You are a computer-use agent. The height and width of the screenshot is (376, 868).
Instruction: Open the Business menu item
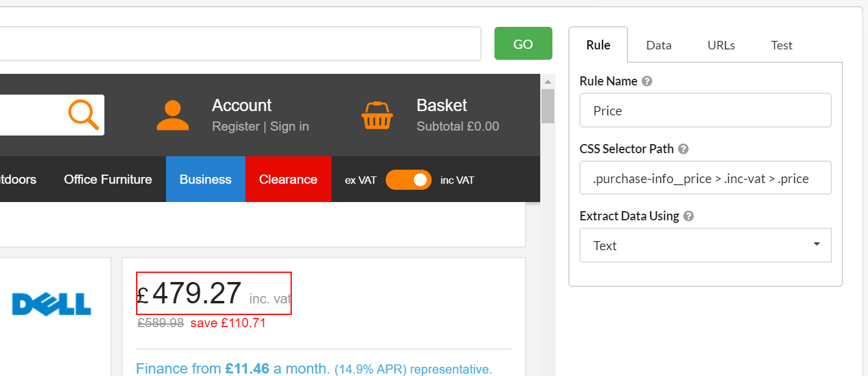(206, 179)
